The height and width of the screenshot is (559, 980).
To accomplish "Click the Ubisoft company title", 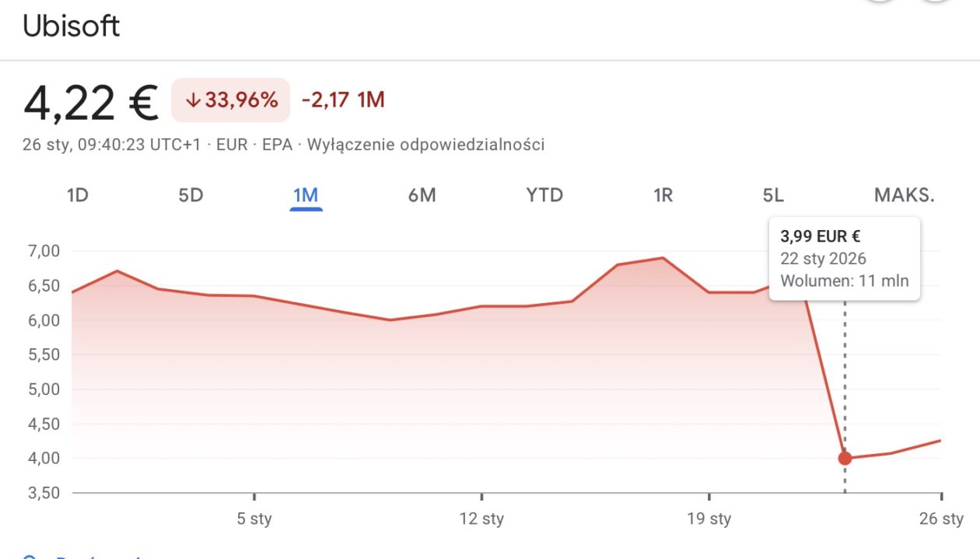I will tap(72, 26).
